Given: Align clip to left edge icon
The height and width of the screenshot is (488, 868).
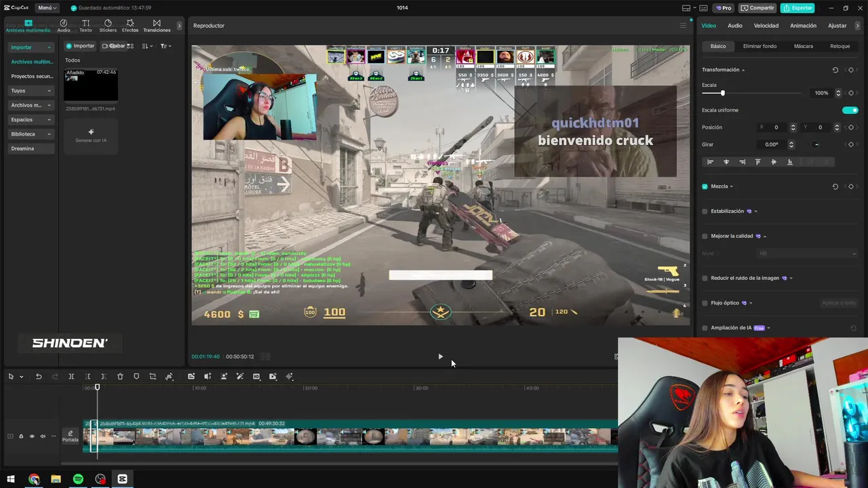Looking at the screenshot, I should 710,162.
